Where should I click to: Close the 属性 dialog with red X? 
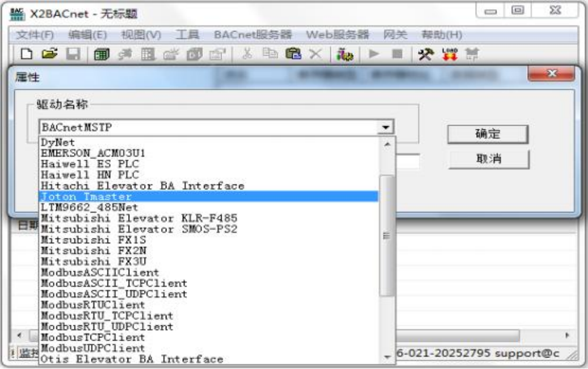pyautogui.click(x=551, y=73)
